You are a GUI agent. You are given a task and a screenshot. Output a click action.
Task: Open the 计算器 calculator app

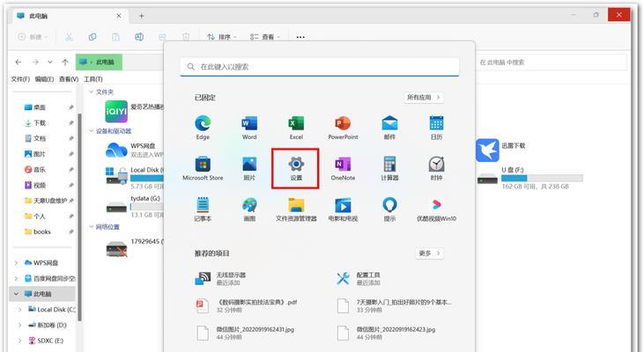(x=389, y=169)
